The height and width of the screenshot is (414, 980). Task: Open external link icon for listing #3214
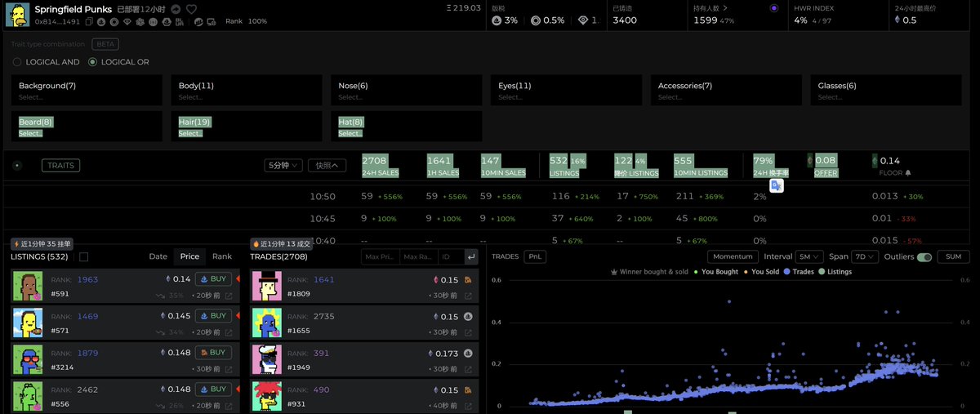229,369
